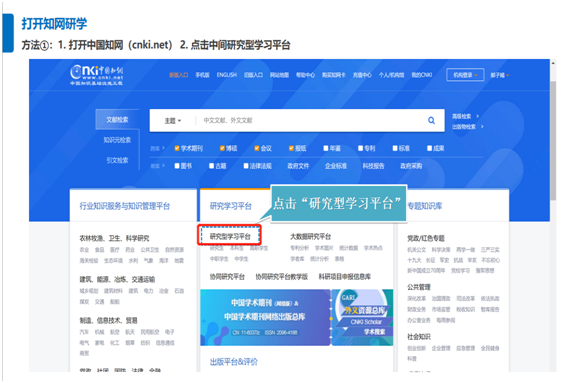583x383 pixels.
Task: Click the 科技报告 link
Action: 373,166
